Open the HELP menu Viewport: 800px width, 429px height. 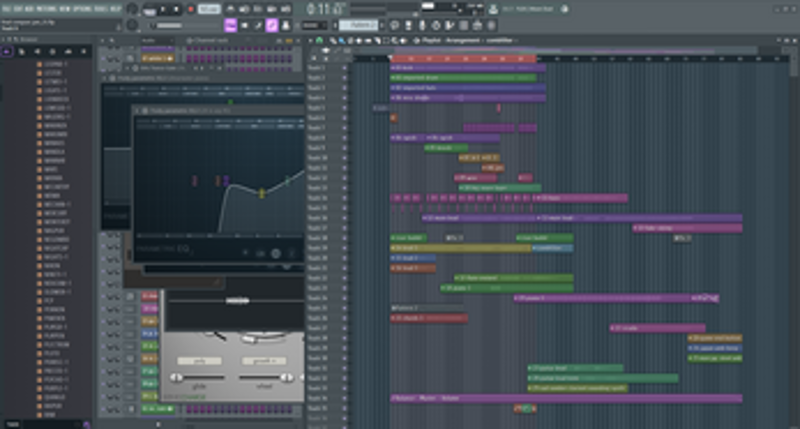114,9
